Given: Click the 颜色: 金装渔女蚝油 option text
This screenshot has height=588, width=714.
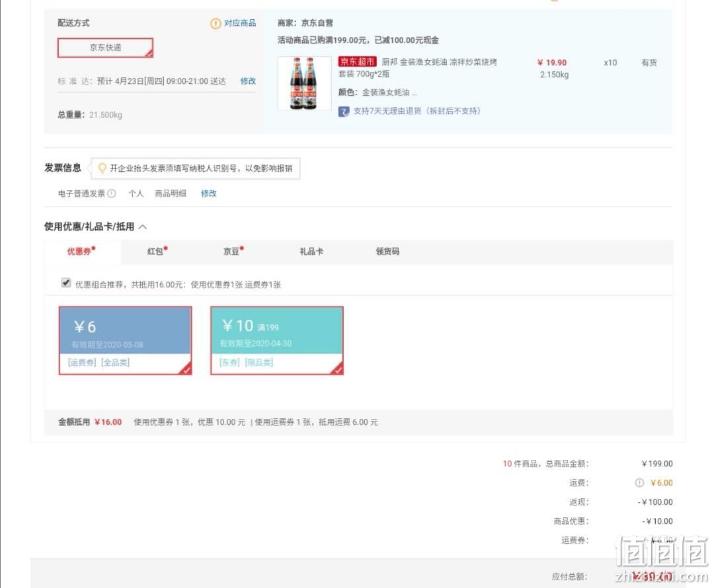Looking at the screenshot, I should [x=377, y=92].
